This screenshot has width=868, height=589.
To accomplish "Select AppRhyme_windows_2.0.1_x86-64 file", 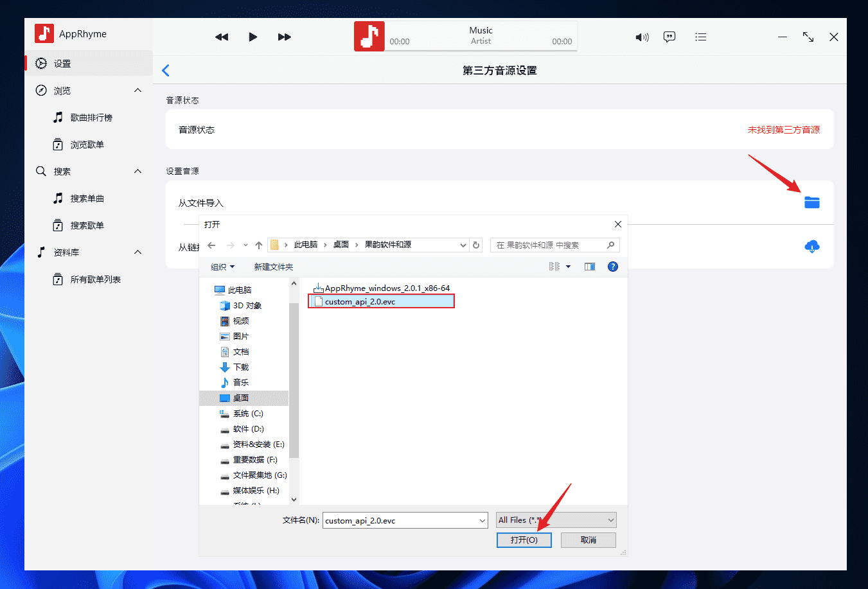I will [x=382, y=288].
